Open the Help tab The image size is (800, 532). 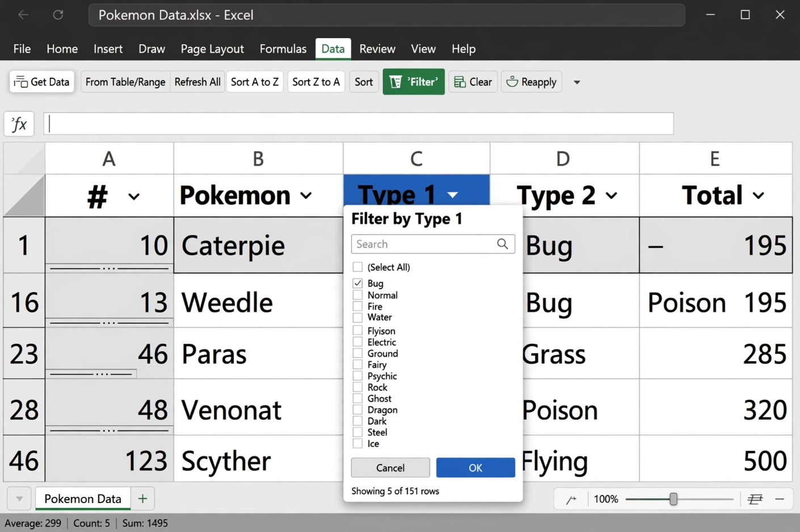click(464, 49)
